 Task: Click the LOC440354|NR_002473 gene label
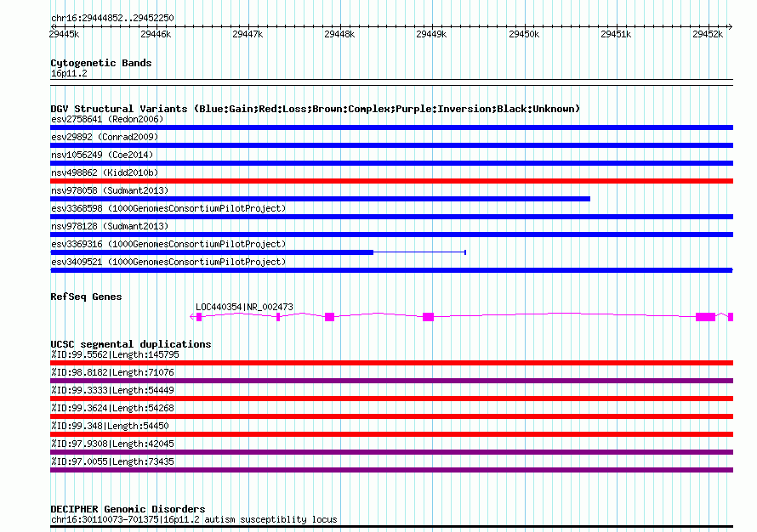pyautogui.click(x=244, y=307)
